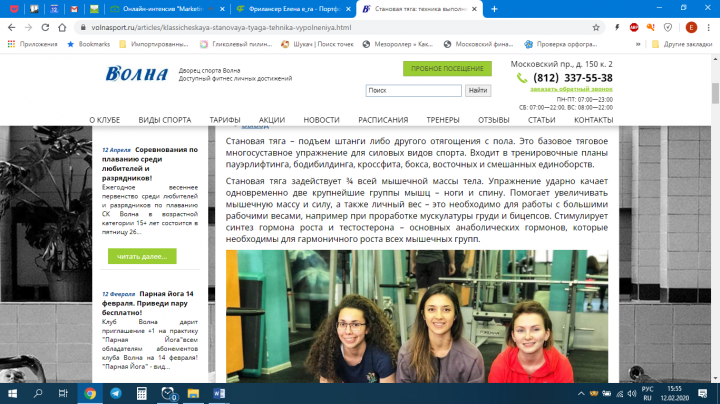Switch keyboard language РУС indicator
The height and width of the screenshot is (404, 720).
(647, 393)
